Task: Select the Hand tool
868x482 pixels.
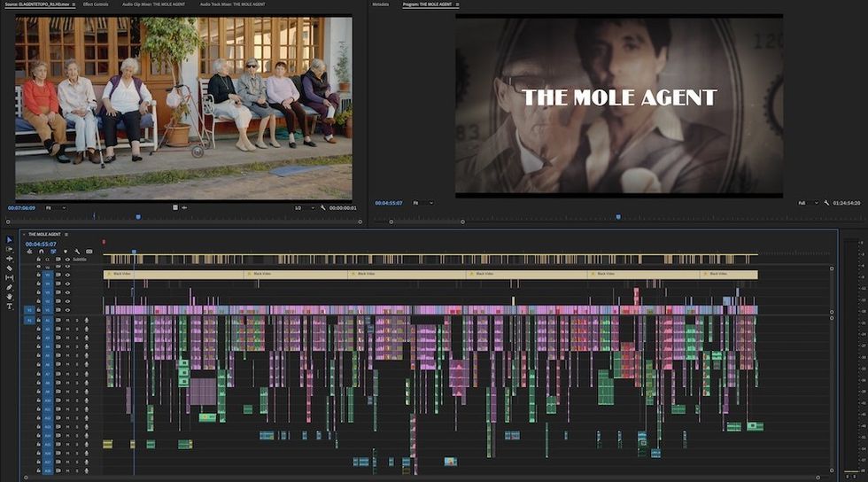Action: [10, 297]
